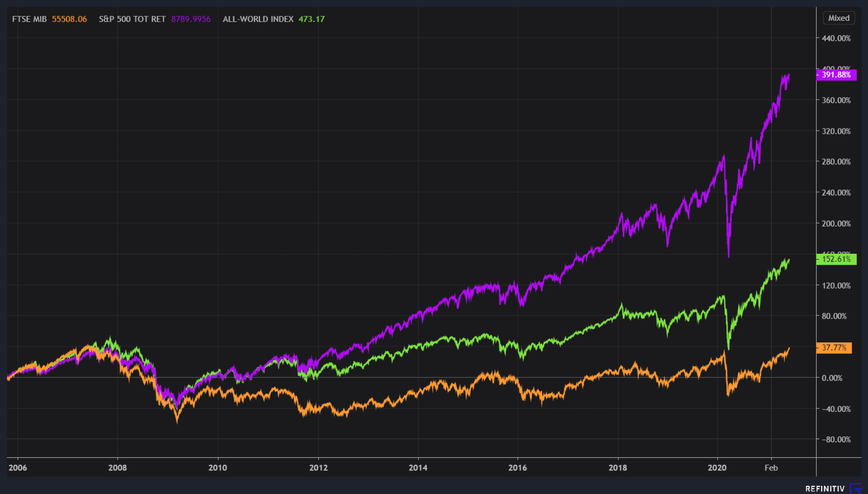Select the ALL-WORLD INDEX legend label

pos(258,19)
